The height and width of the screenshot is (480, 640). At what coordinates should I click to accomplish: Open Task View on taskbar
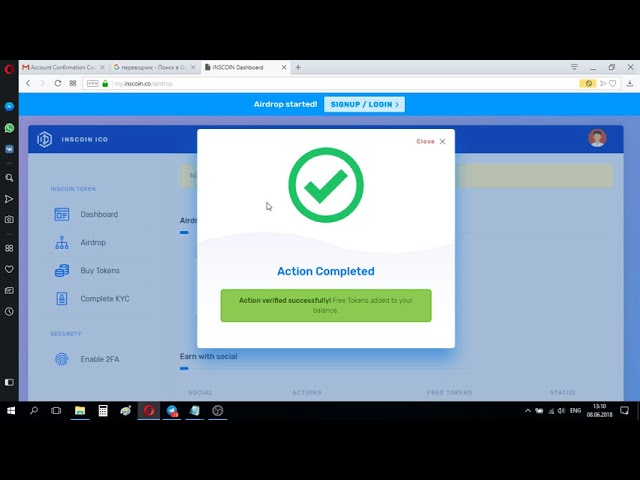pyautogui.click(x=56, y=411)
